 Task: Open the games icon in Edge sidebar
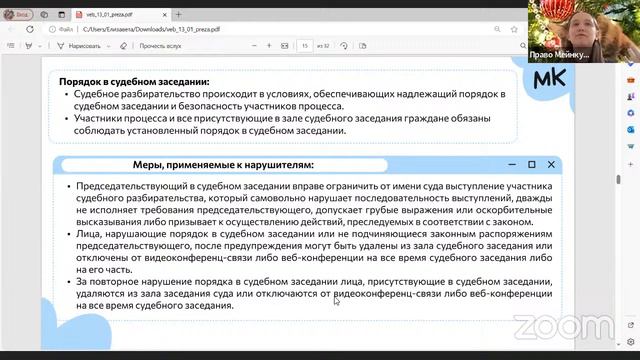tap(631, 96)
